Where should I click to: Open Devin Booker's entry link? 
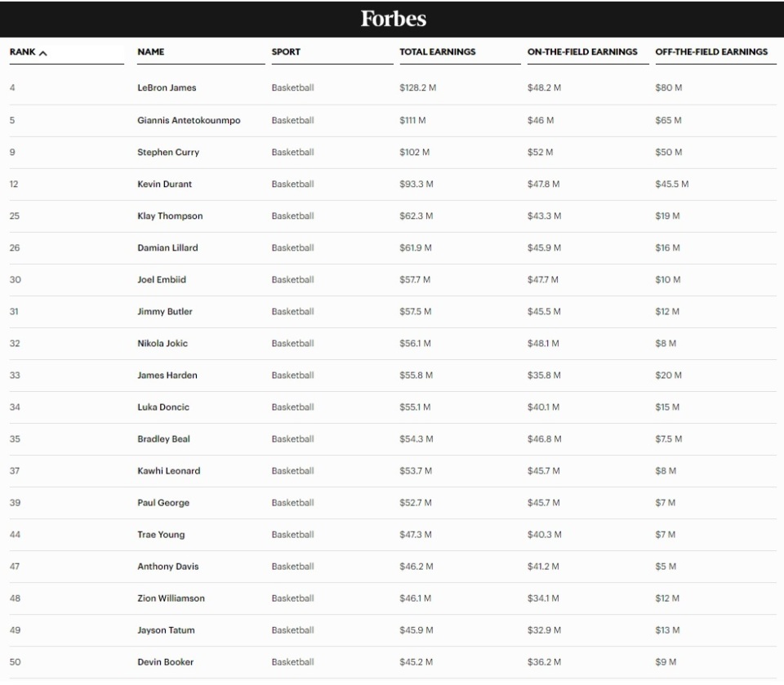click(166, 662)
